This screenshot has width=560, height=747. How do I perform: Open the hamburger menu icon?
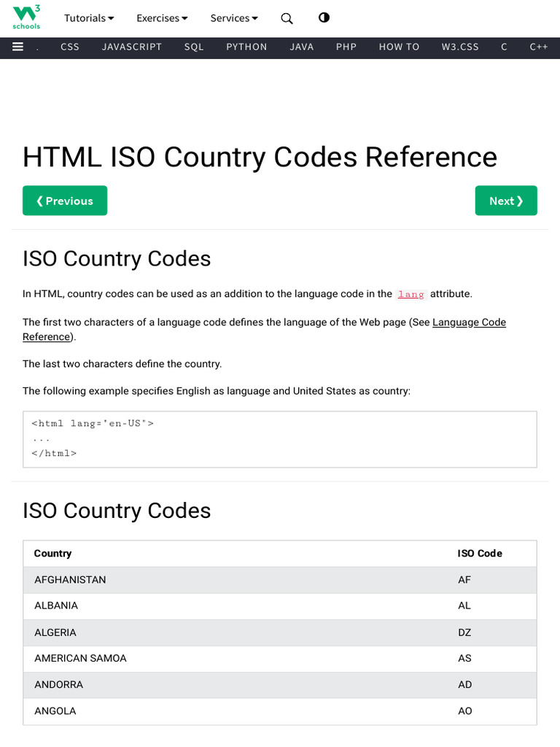(x=17, y=47)
